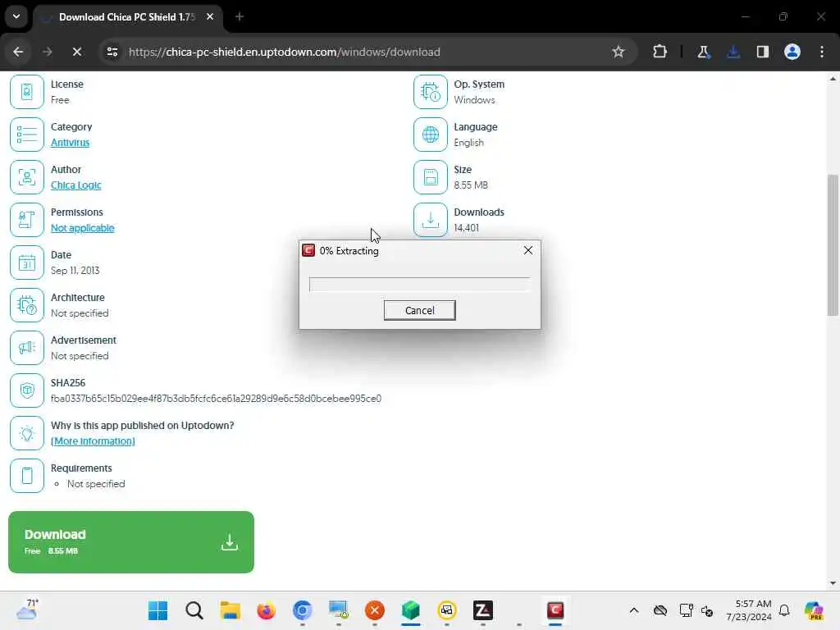Open Chrome three-dot menu

[822, 52]
